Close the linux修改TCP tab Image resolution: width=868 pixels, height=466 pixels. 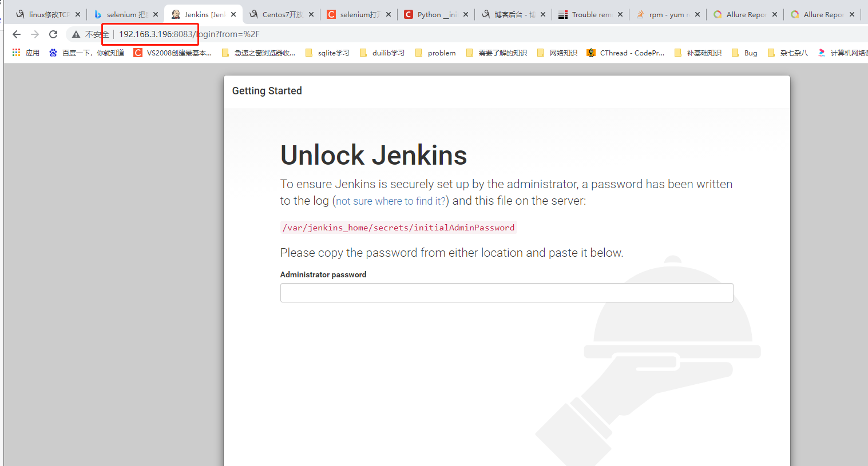tap(78, 14)
